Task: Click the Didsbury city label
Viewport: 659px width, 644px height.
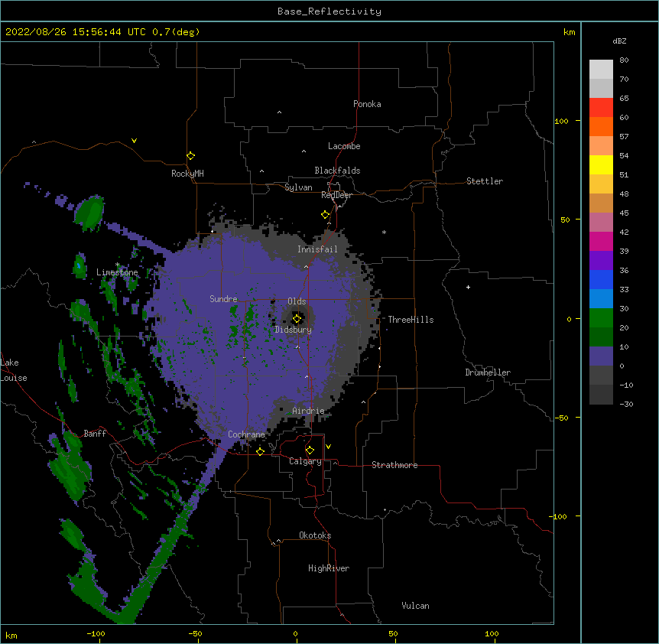Action: point(294,330)
